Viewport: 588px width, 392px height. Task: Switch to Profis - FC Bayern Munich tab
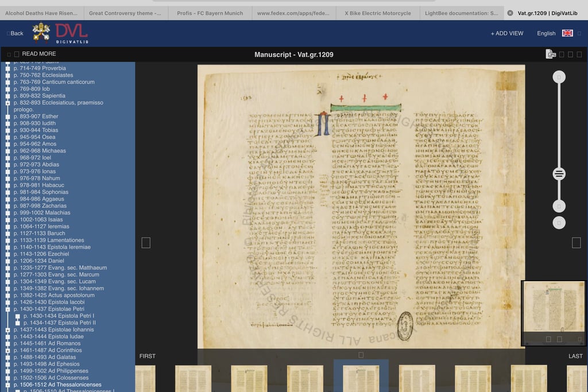[x=210, y=13]
